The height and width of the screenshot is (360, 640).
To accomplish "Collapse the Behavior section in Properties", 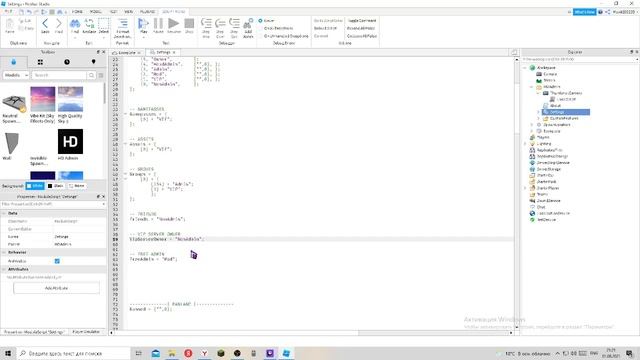I will pos(4,252).
